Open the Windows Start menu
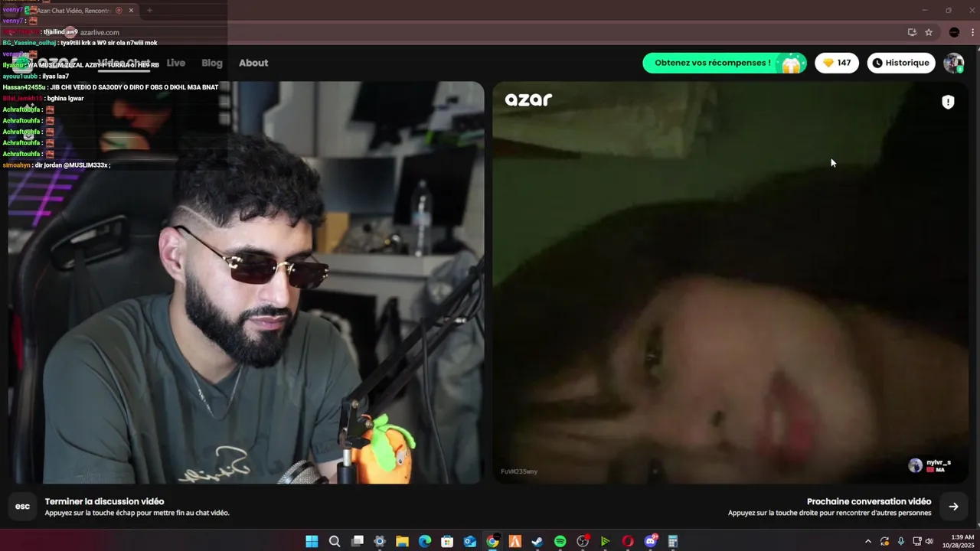 [x=312, y=541]
